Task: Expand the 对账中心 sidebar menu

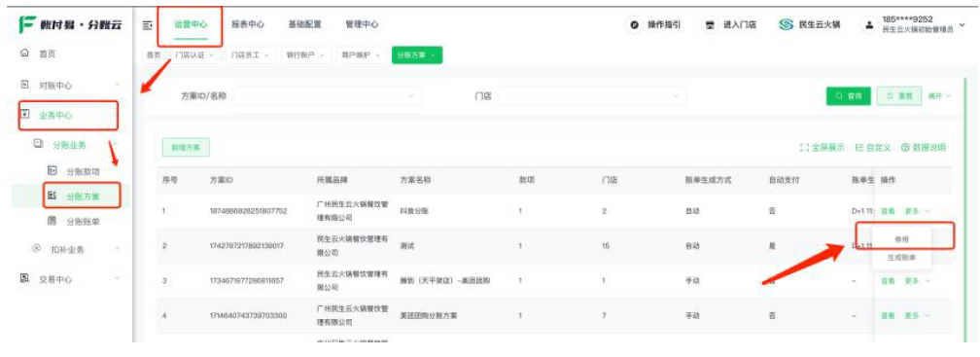Action: (x=69, y=85)
